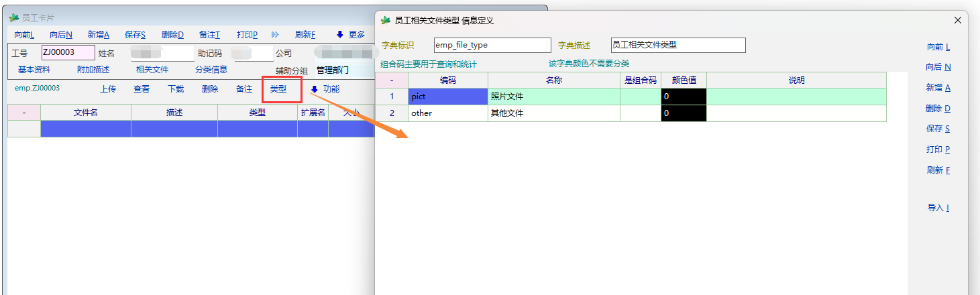Click black color value cell for pict
980x295 pixels.
(684, 97)
